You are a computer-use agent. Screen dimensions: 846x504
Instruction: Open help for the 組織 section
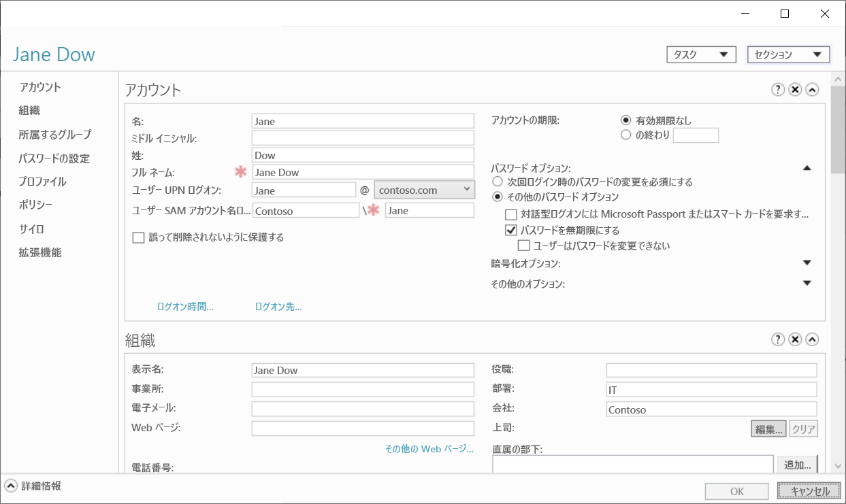tap(777, 339)
